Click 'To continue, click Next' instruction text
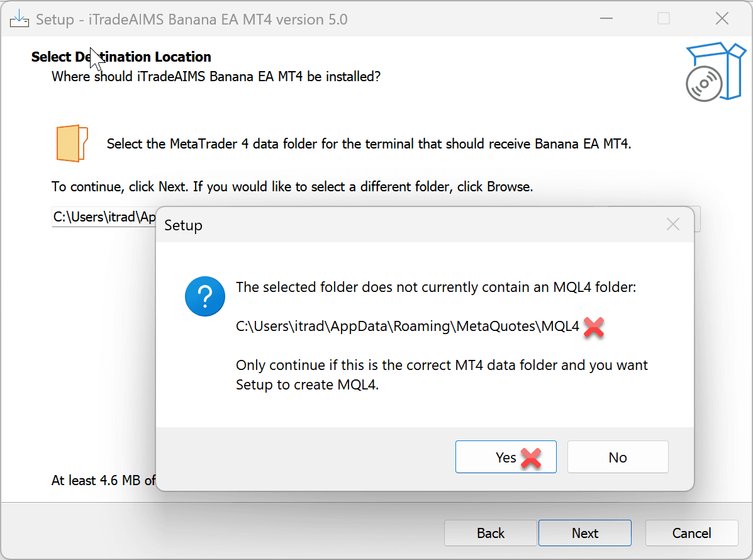The image size is (753, 560). click(x=292, y=186)
